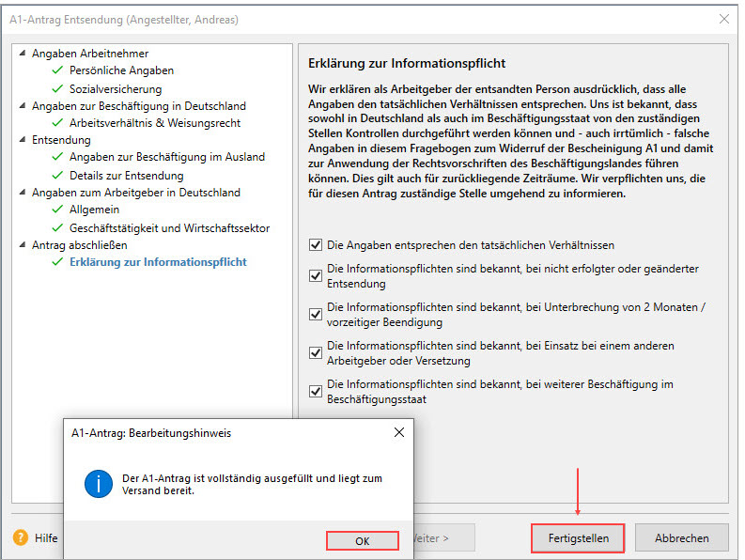Collapse the Angaben Arbeitnehmer tree node
Viewport: 745px width, 560px height.
tap(23, 54)
